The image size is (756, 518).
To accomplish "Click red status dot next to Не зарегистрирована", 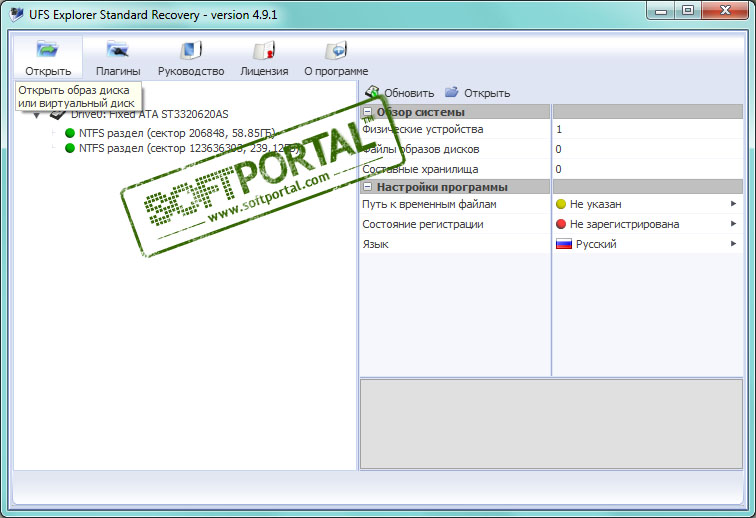I will pos(561,224).
